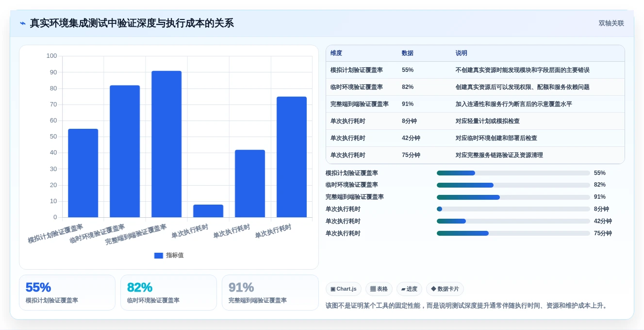Select the 表格 tag chip
Image resolution: width=644 pixels, height=330 pixels.
coord(379,289)
